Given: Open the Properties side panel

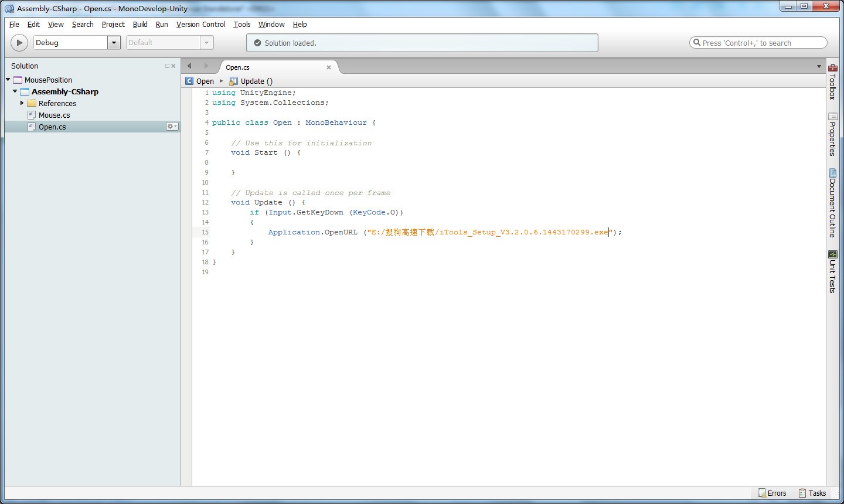Looking at the screenshot, I should click(832, 134).
